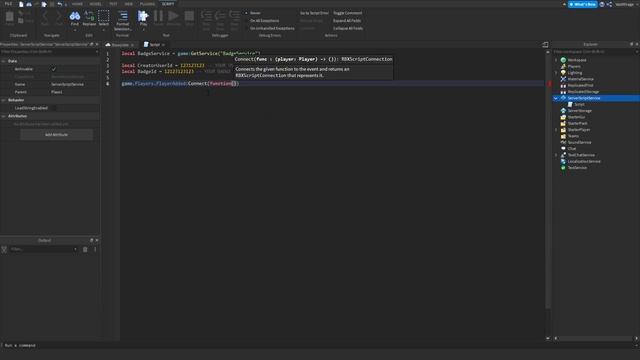Viewport: 640px width, 360px height.
Task: Collapse the ServerScriptService tree node
Action: (x=556, y=98)
